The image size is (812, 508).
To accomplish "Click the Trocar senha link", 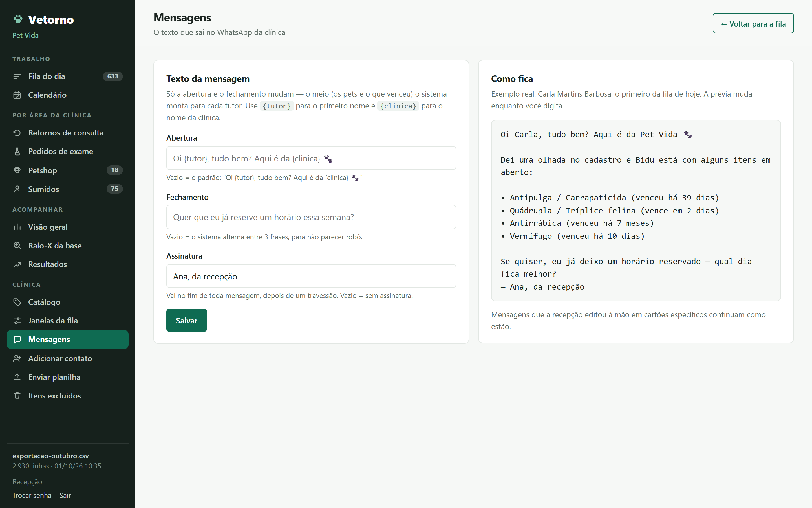I will (x=32, y=496).
